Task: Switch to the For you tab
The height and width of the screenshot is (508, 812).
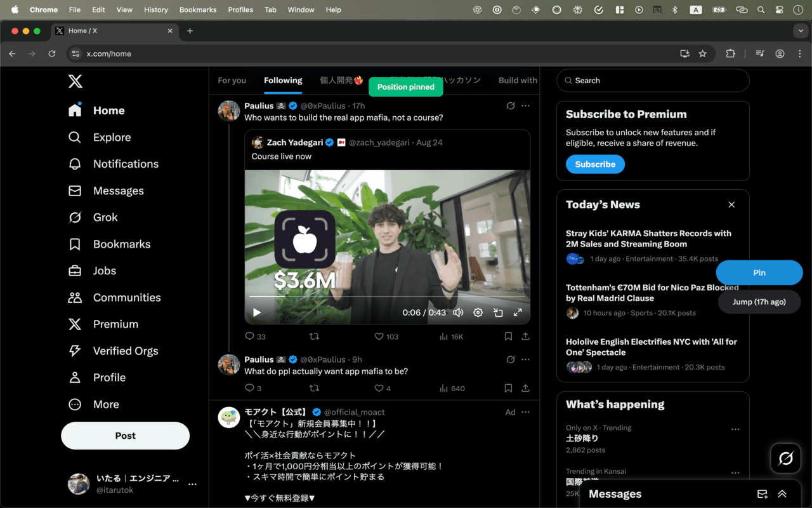Action: point(232,81)
